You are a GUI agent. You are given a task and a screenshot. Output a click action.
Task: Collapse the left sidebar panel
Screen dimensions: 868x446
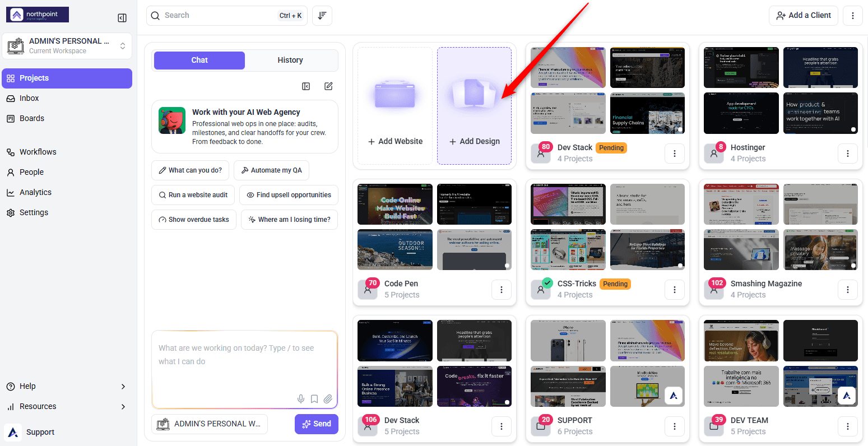point(122,18)
